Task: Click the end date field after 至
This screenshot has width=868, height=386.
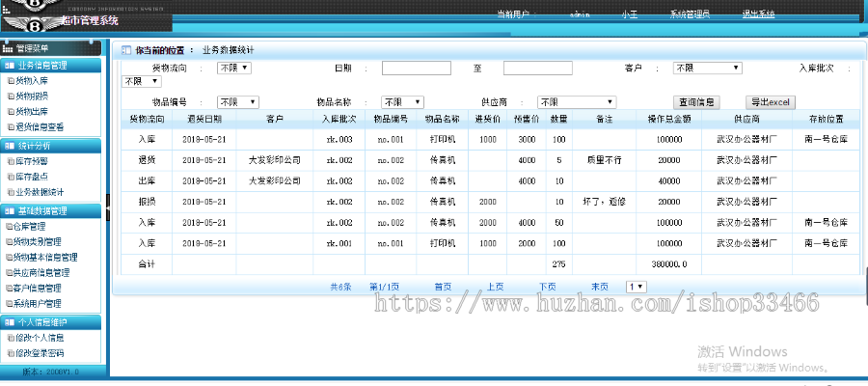Action: tap(537, 69)
